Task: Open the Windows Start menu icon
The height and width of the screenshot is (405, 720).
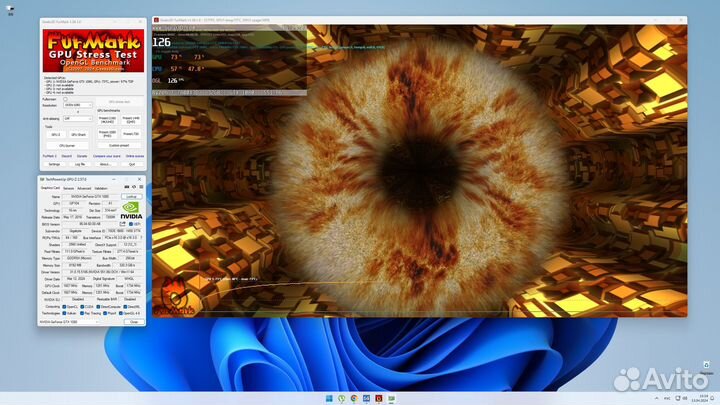Action: (x=327, y=397)
